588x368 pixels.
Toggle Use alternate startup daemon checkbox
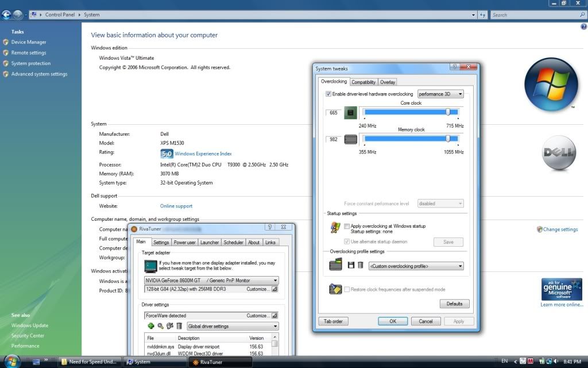click(x=347, y=241)
